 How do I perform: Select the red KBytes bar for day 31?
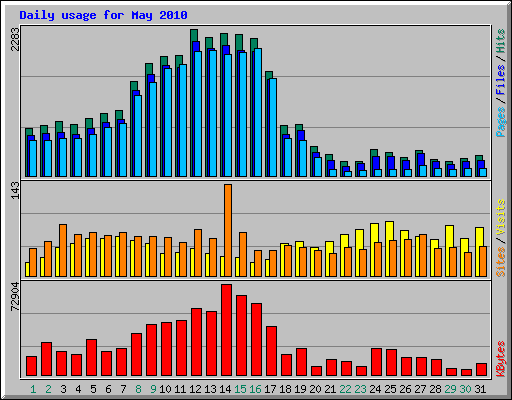click(x=482, y=370)
